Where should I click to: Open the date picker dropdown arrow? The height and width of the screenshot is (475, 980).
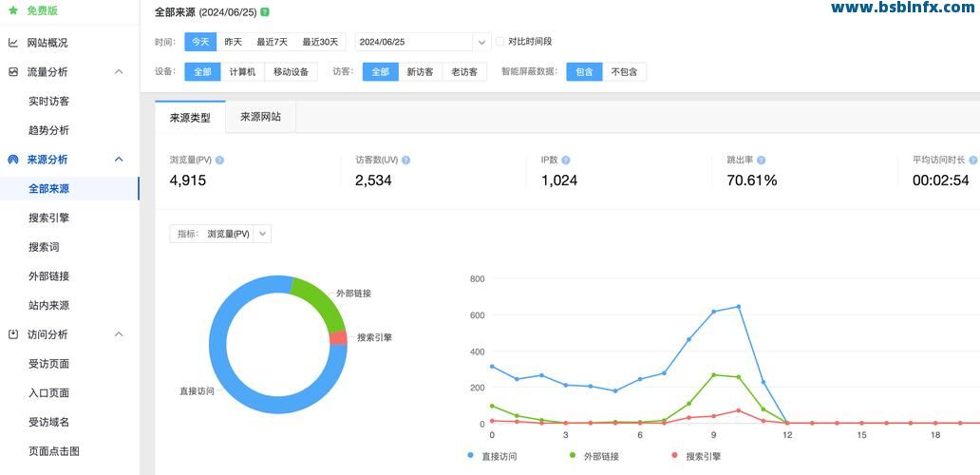481,42
